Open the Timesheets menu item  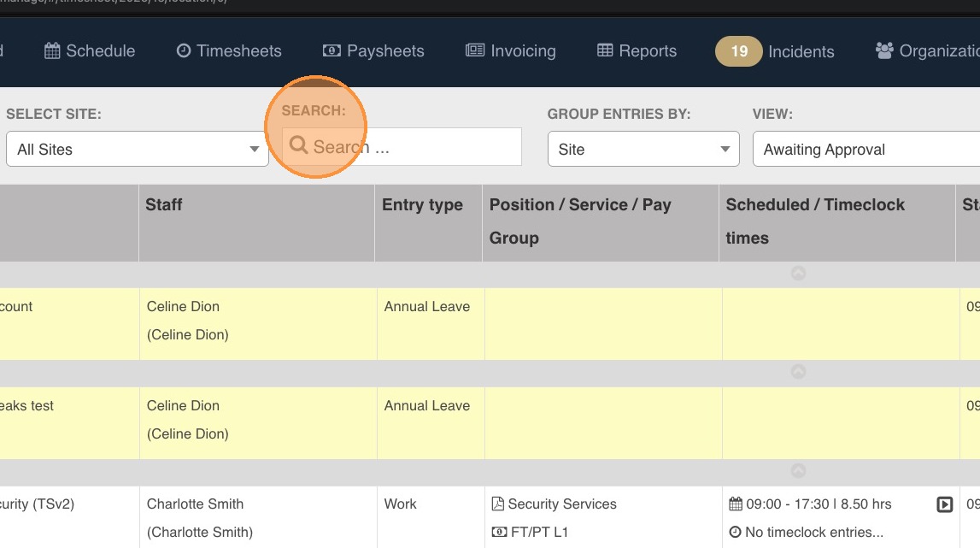tap(229, 51)
